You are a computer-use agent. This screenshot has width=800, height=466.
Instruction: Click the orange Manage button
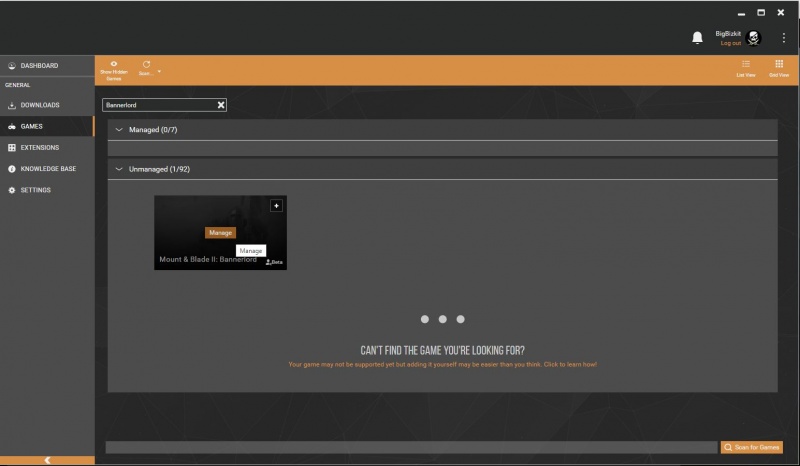pyautogui.click(x=220, y=233)
